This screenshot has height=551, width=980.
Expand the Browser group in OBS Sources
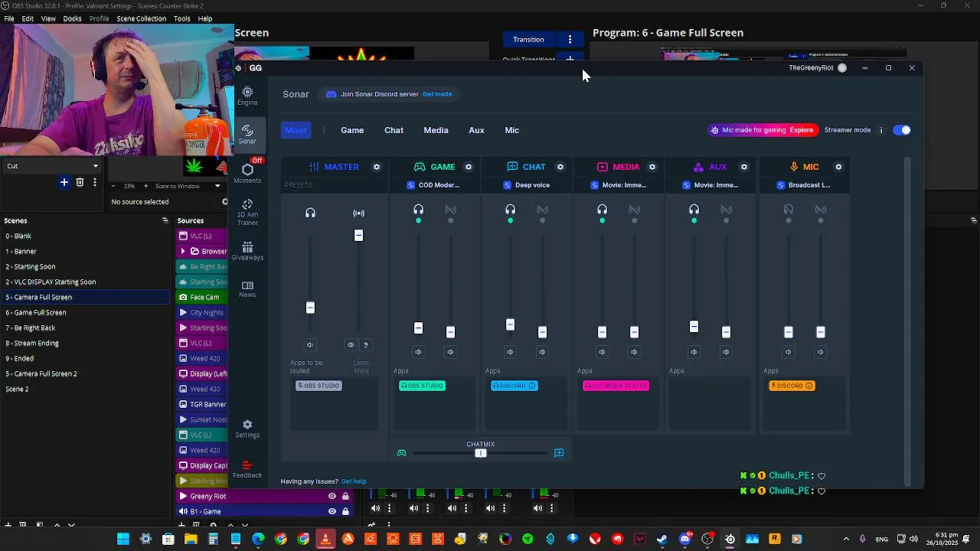(183, 251)
